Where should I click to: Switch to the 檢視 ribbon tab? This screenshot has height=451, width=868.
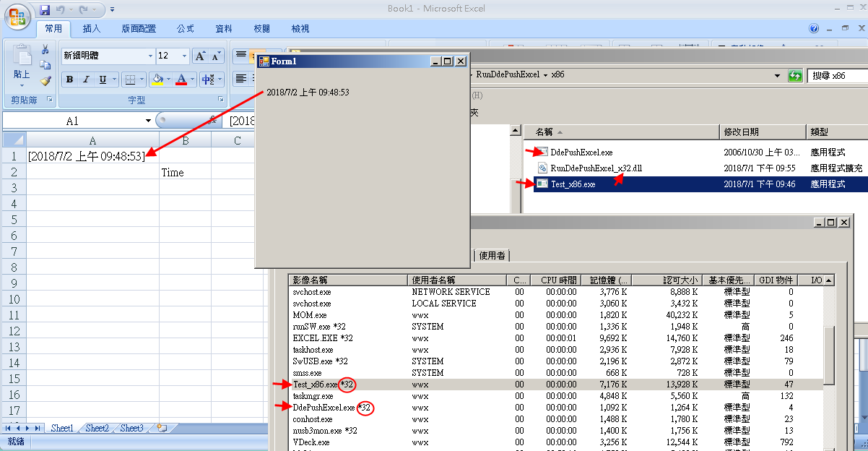(300, 29)
